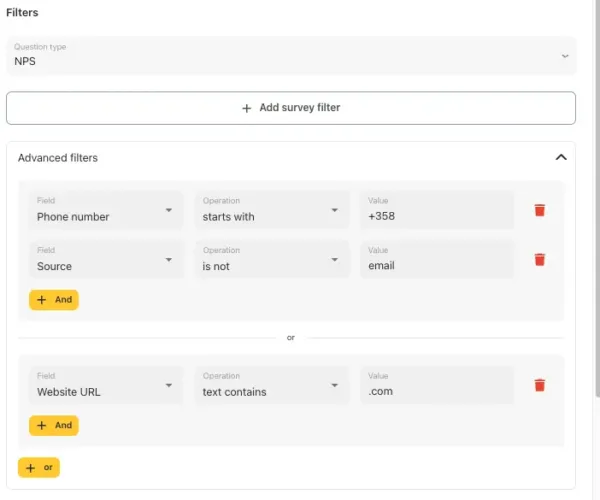Viewport: 600px width, 500px height.
Task: Delete the Source filter row
Action: click(540, 259)
